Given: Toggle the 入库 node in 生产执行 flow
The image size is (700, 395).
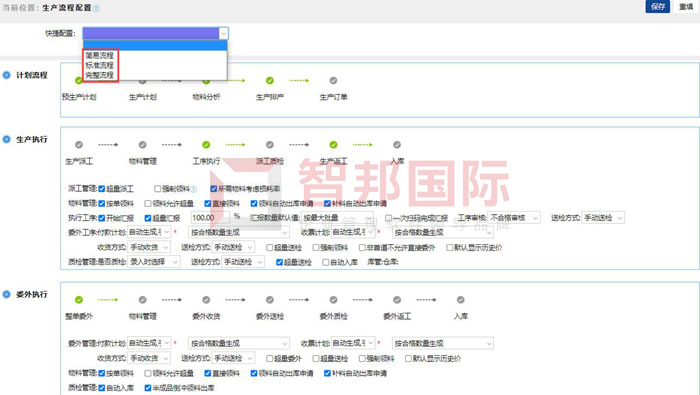Looking at the screenshot, I should point(397,145).
